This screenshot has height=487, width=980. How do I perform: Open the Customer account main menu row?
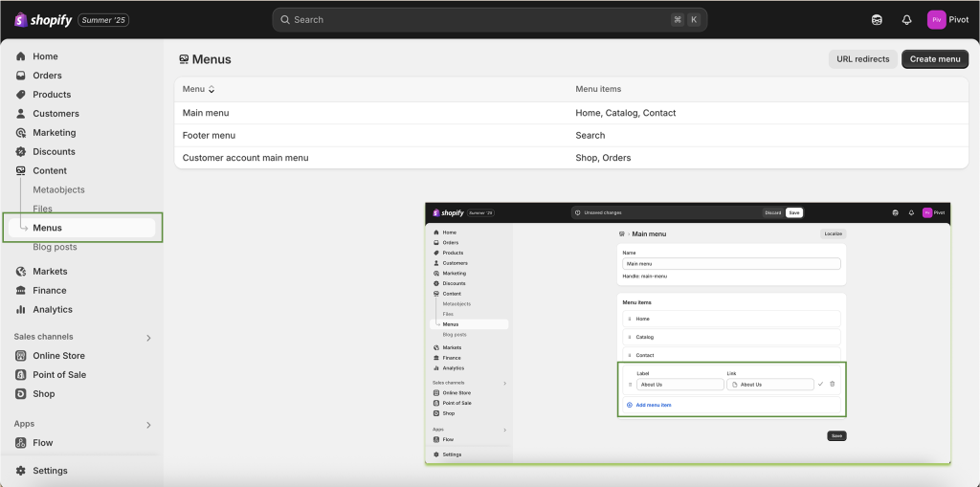[x=571, y=158]
